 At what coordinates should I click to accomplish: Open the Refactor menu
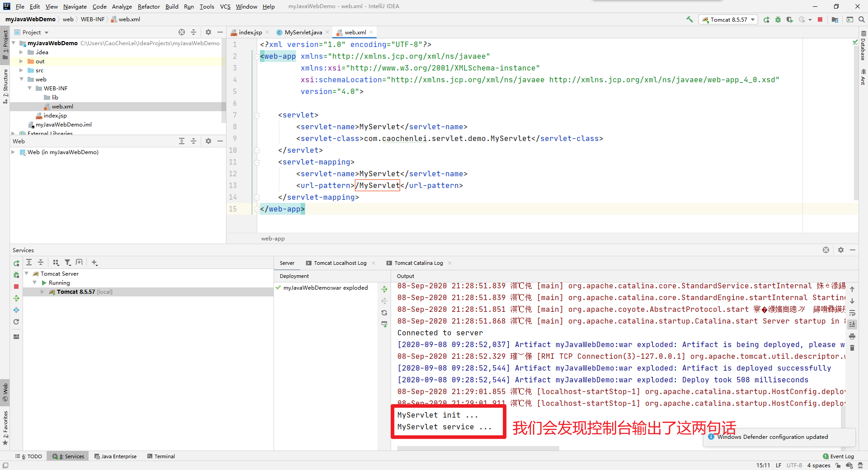click(149, 6)
